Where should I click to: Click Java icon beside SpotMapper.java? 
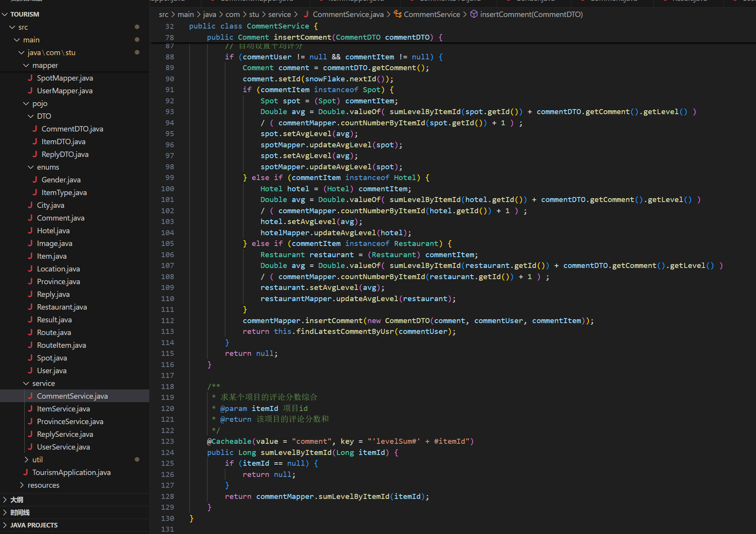click(x=30, y=78)
